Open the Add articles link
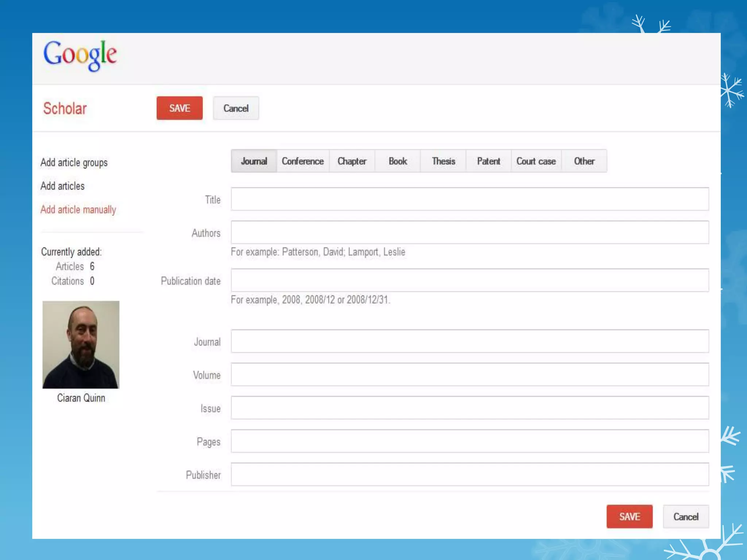 pyautogui.click(x=62, y=186)
